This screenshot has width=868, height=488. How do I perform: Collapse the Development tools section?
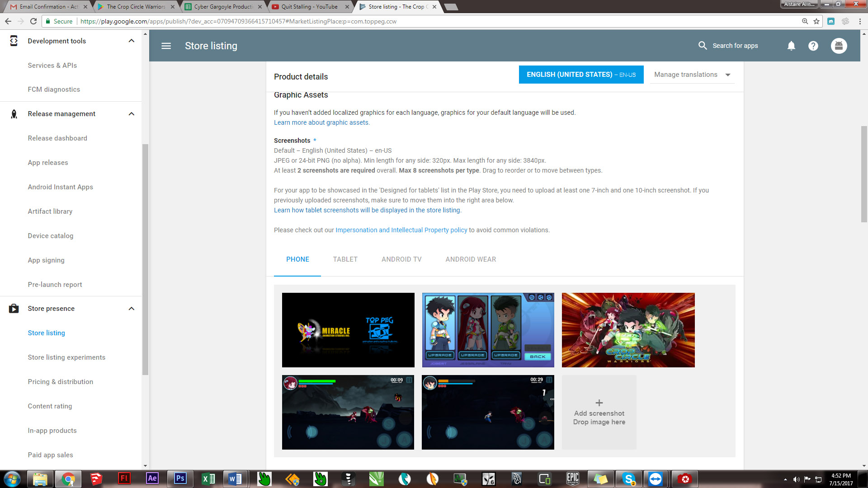pos(132,41)
